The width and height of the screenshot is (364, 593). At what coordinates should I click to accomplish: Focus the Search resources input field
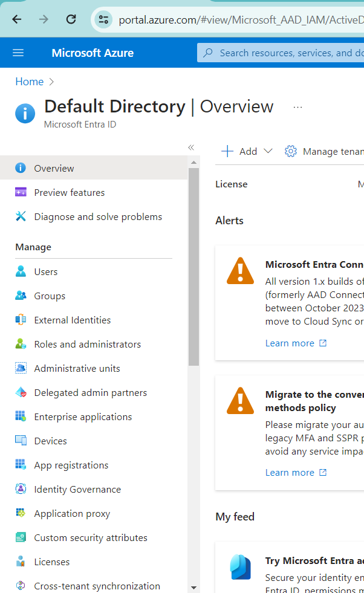[281, 53]
